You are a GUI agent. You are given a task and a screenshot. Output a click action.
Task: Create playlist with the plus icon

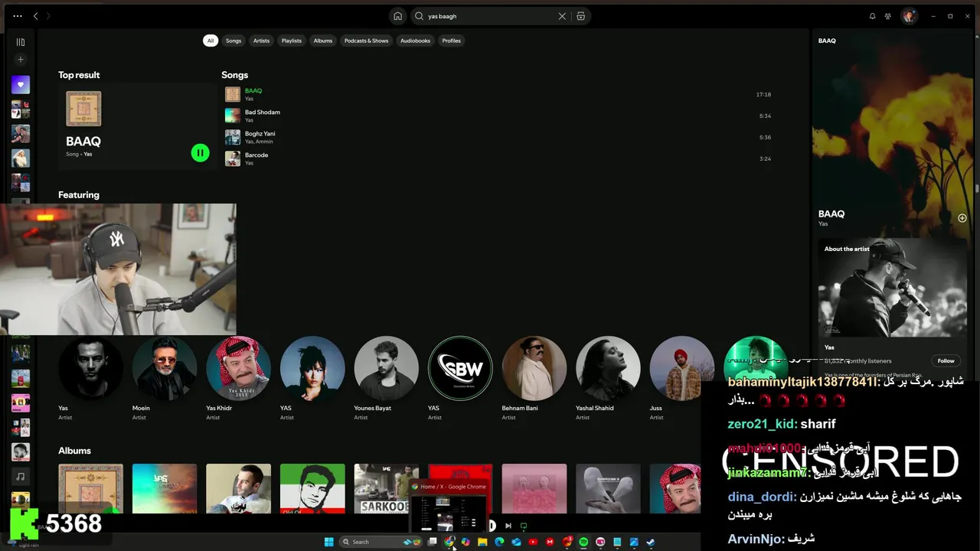tap(21, 60)
